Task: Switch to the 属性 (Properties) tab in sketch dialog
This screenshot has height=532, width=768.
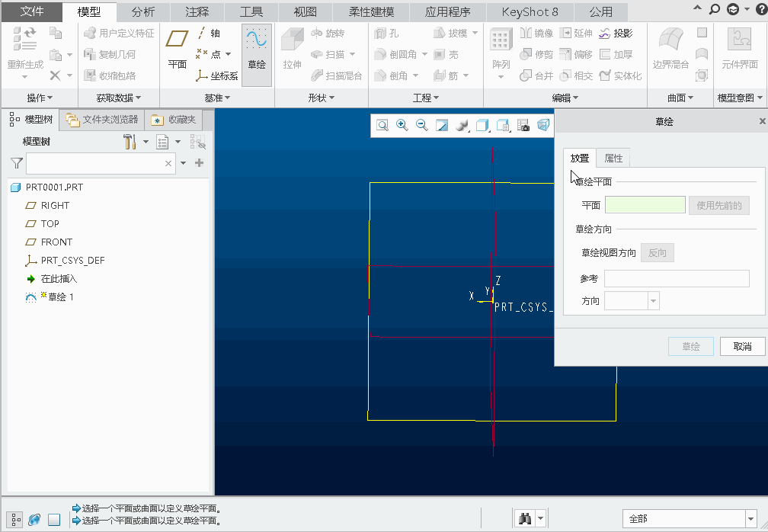Action: point(613,159)
